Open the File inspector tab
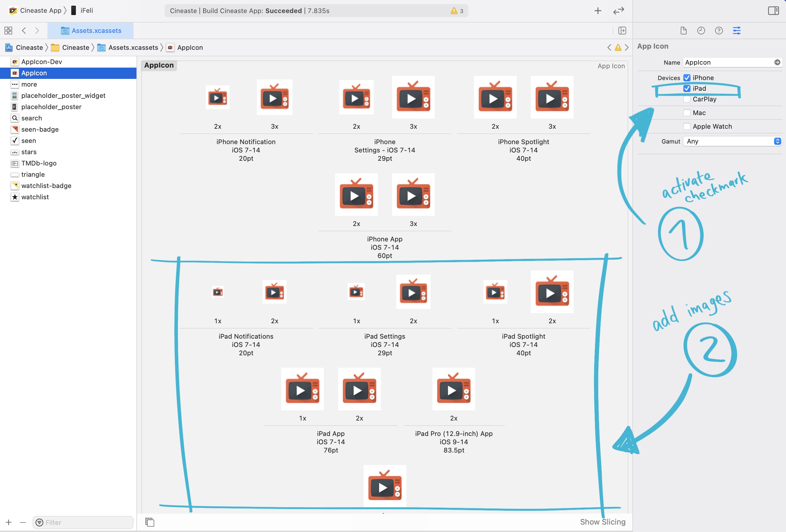The height and width of the screenshot is (532, 786). point(683,31)
